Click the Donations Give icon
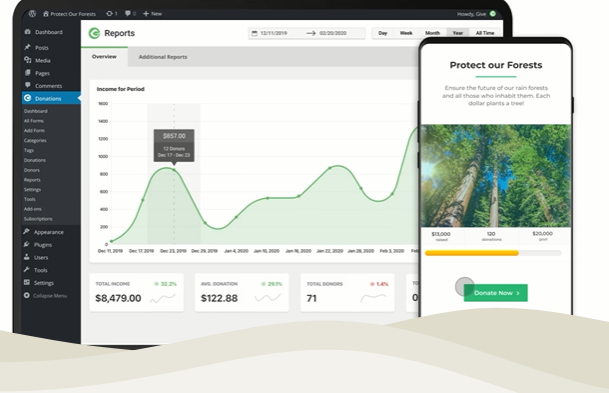The width and height of the screenshot is (609, 393). tap(27, 98)
